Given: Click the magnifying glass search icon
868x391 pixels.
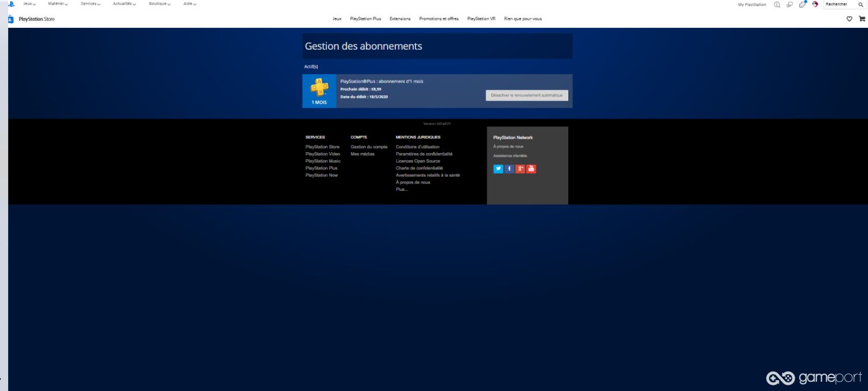Looking at the screenshot, I should click(x=860, y=5).
